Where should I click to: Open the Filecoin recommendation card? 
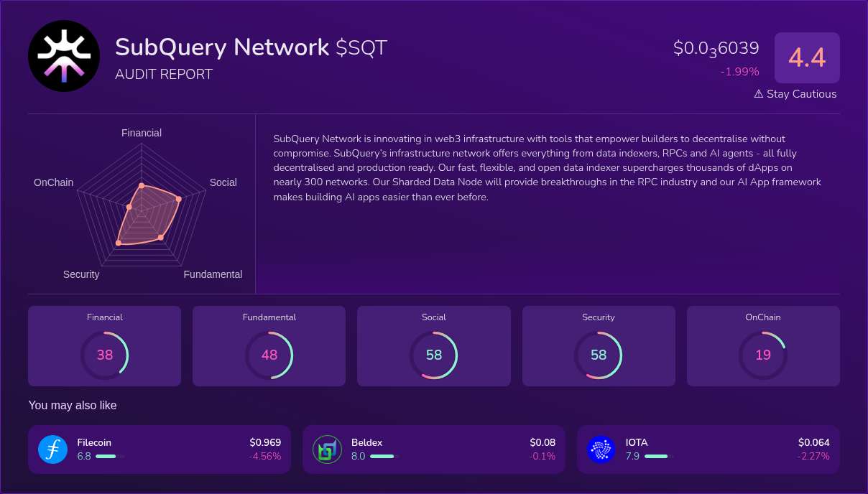(x=159, y=449)
